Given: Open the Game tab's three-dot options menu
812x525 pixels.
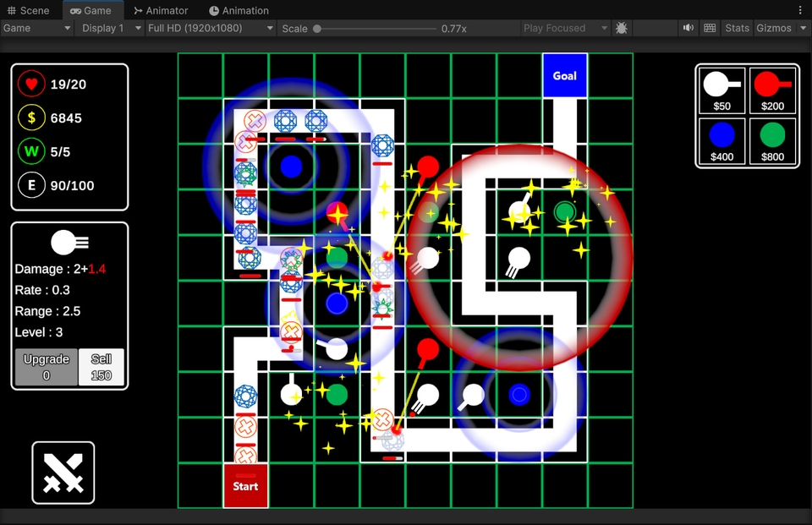Looking at the screenshot, I should (801, 10).
